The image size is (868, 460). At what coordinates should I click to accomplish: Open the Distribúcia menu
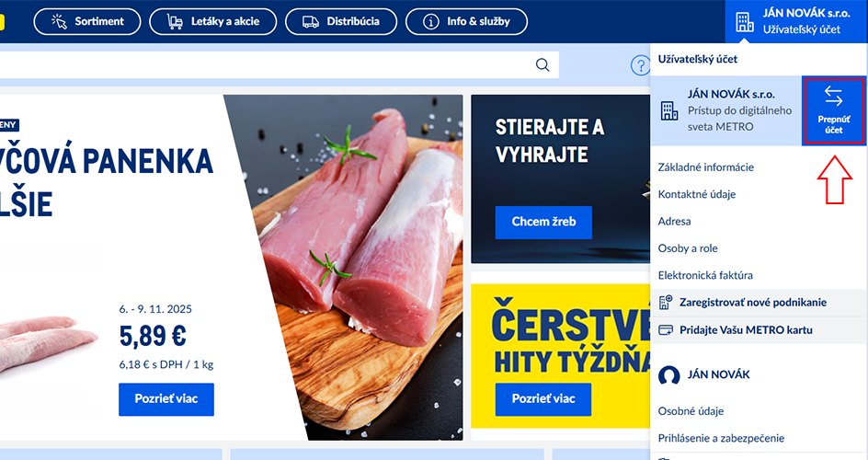[341, 21]
